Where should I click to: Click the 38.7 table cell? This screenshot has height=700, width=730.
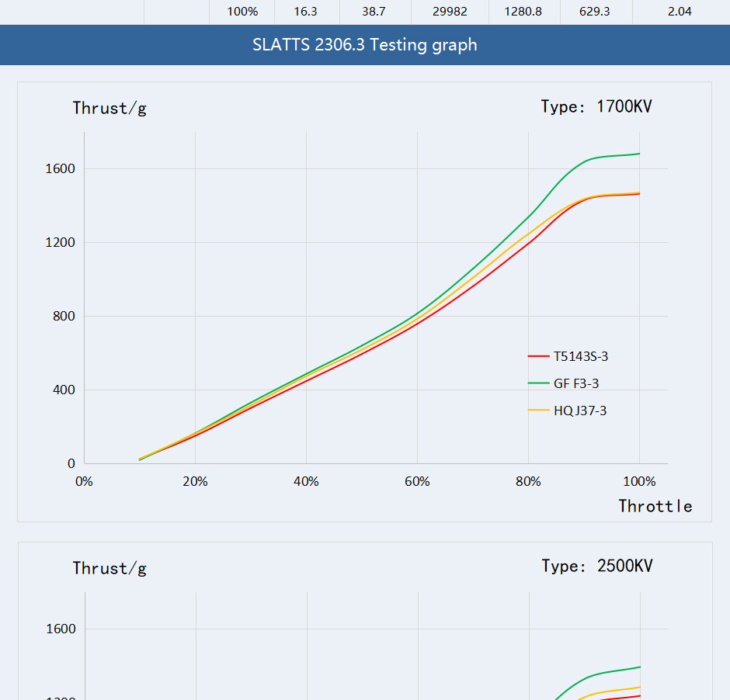coord(374,12)
